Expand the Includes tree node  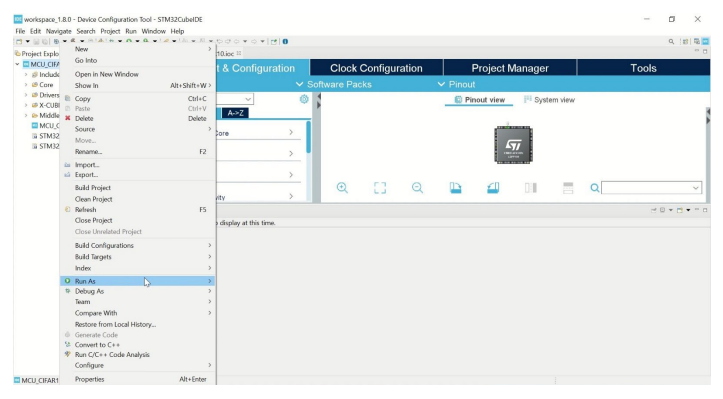26,74
